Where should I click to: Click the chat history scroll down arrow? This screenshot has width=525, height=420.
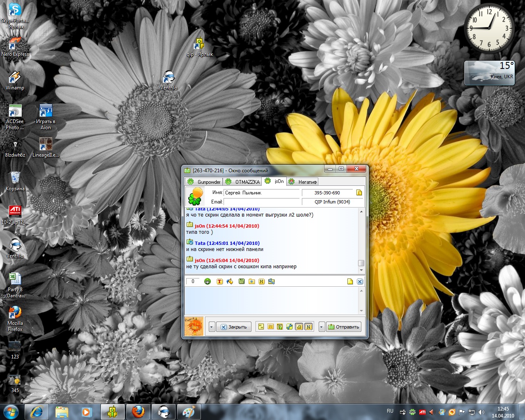tap(361, 270)
